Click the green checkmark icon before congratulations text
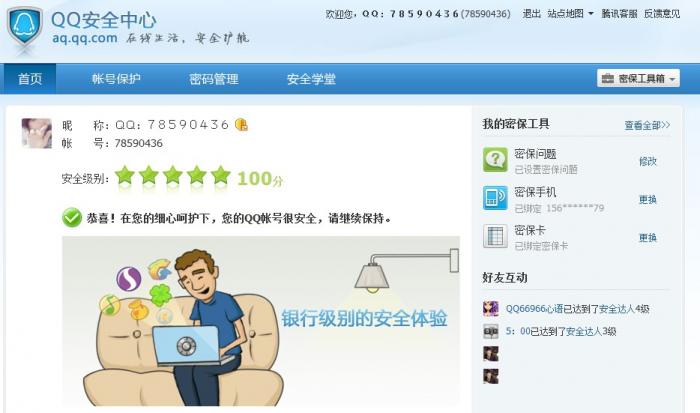Image resolution: width=700 pixels, height=413 pixels. (72, 218)
